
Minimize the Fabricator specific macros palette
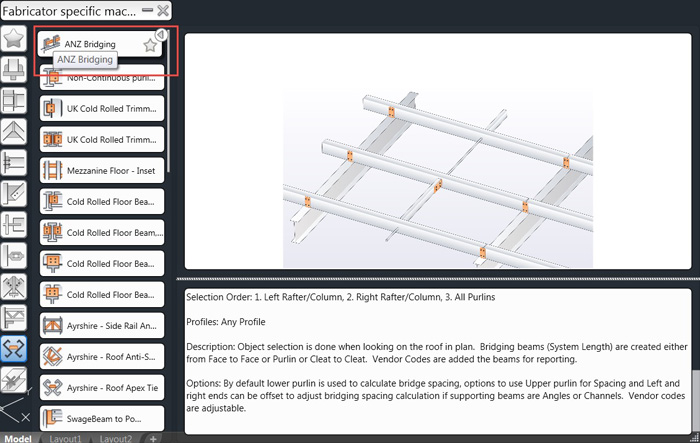click(x=146, y=10)
